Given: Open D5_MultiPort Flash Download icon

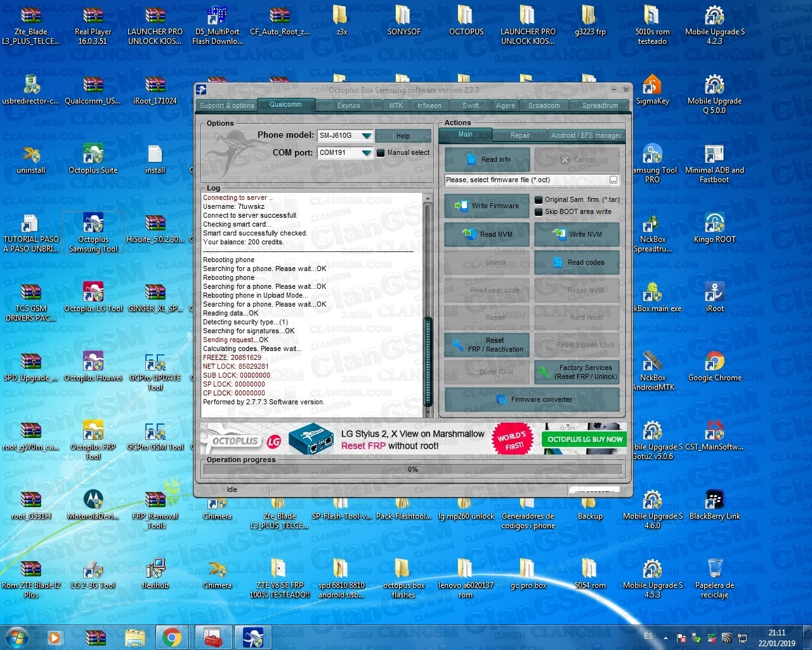Looking at the screenshot, I should [218, 25].
